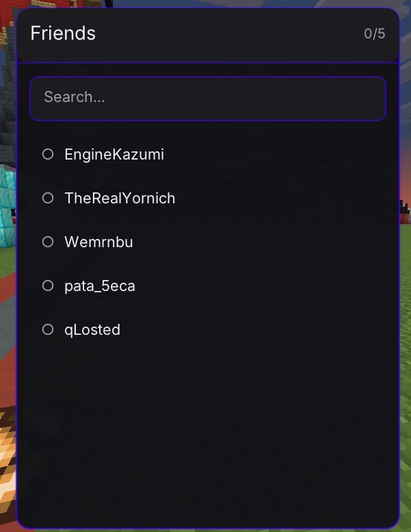Click the offline circle beside qLosted
This screenshot has height=532, width=411.
(48, 329)
